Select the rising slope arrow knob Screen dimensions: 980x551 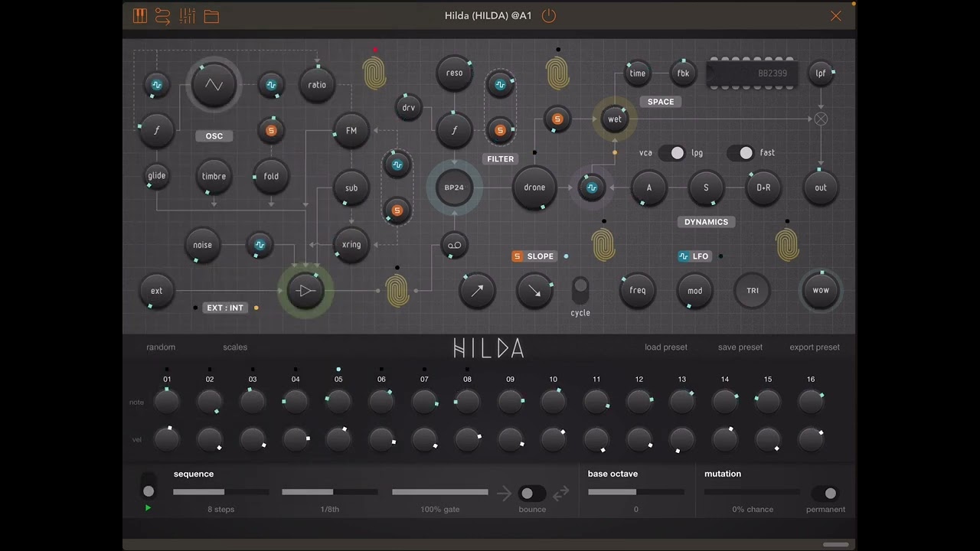477,291
